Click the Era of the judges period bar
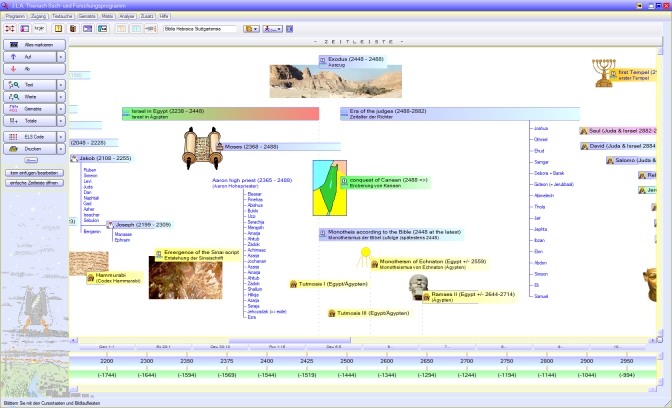672x408 pixels. click(460, 114)
